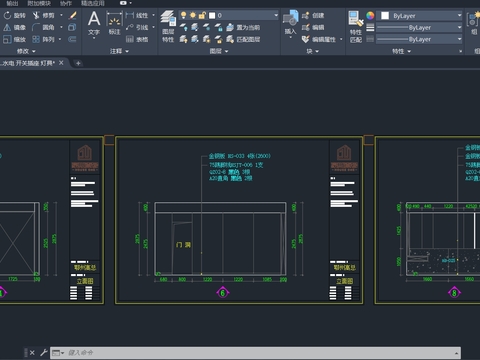Screen dimensions: 480x360
Task: Open Layer Properties (图层特性) manager
Action: [168, 27]
